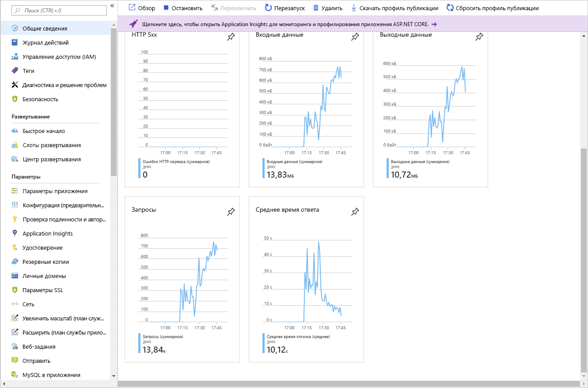
Task: Click the MySQL в приложении icon
Action: 15,375
